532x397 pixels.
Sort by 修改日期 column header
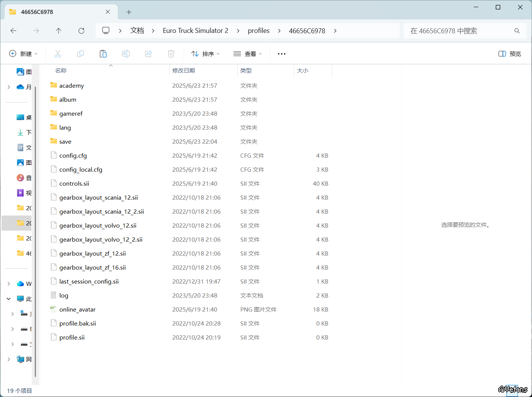coord(184,71)
